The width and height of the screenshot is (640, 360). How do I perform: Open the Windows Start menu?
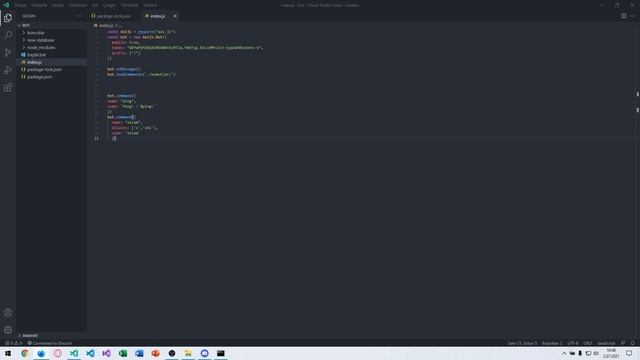tap(8, 353)
